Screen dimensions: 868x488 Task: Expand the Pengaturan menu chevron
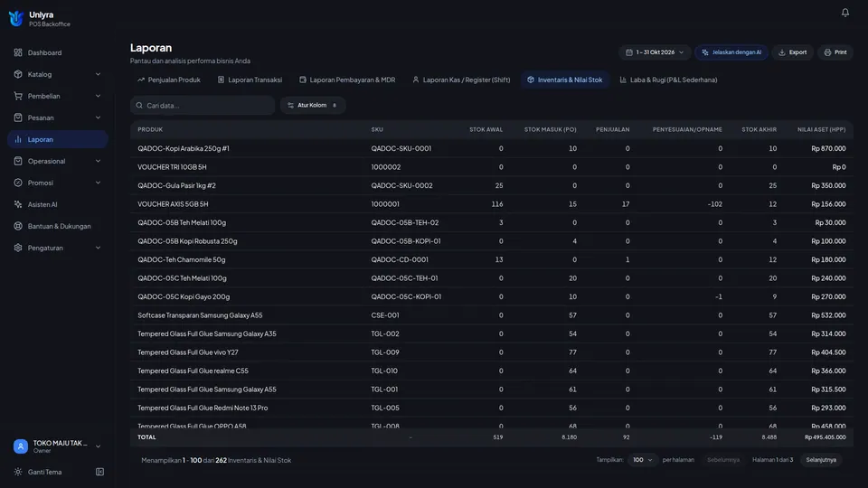pos(98,248)
